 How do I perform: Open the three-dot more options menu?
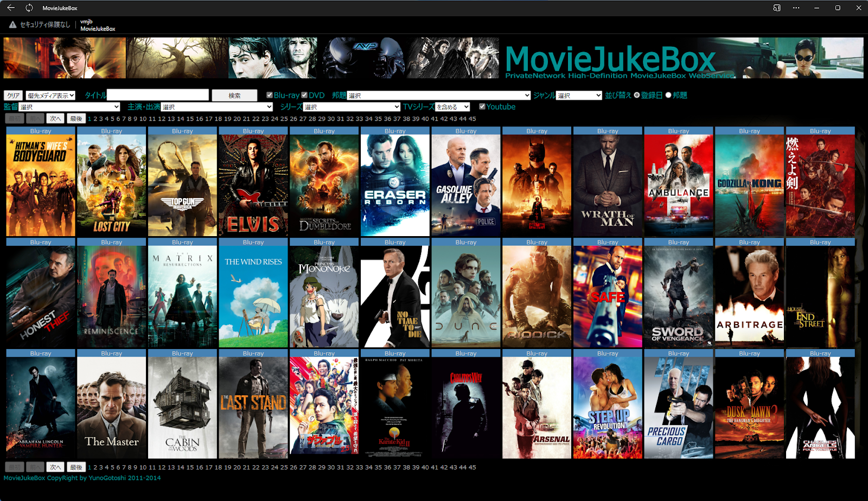(x=796, y=8)
